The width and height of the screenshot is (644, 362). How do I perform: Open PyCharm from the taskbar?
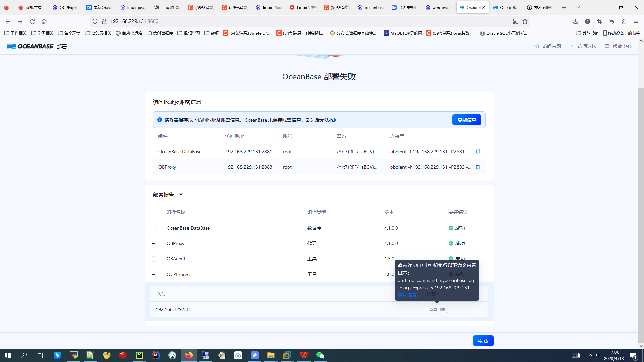tap(139, 355)
